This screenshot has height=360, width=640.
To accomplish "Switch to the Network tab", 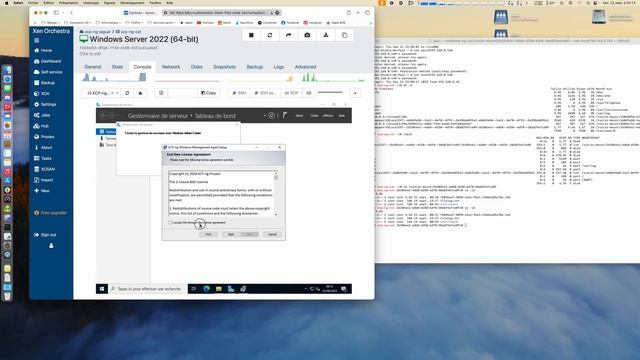I will 171,67.
